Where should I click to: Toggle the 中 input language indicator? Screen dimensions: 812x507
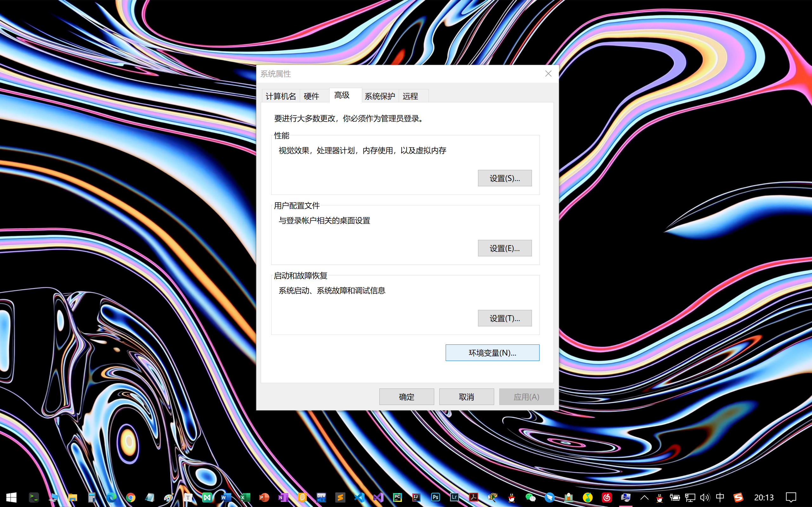tap(720, 497)
